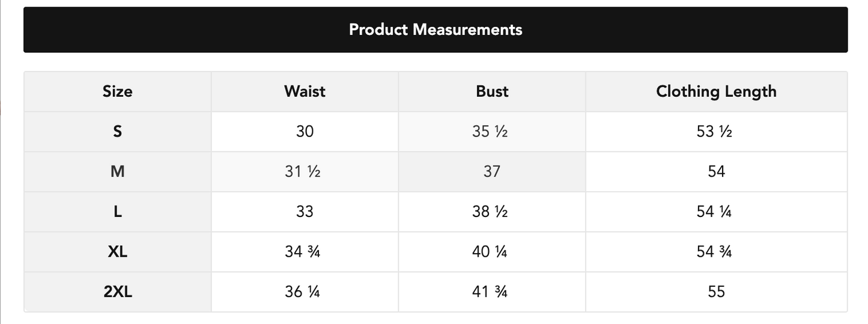Select the Bust column header
The image size is (868, 324).
492,91
